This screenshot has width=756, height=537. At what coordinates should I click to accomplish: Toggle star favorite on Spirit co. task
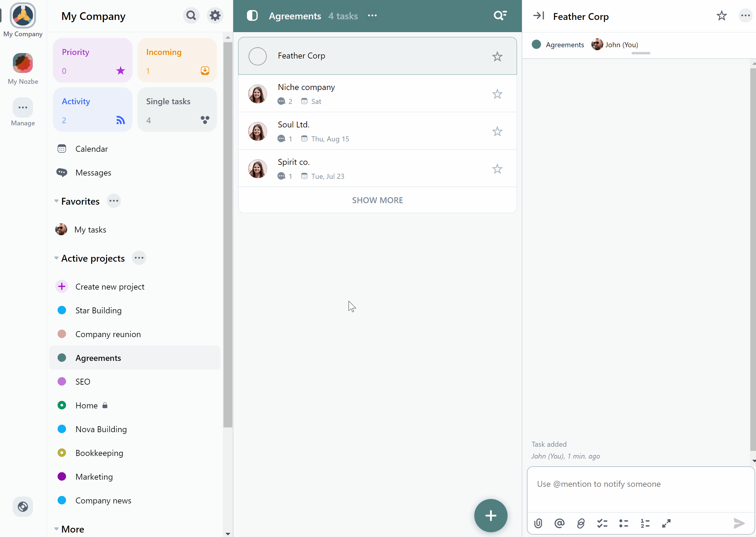pyautogui.click(x=497, y=168)
